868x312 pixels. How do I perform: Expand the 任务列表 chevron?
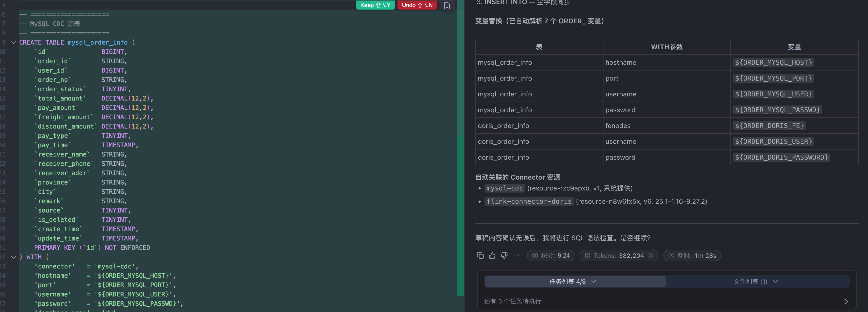pyautogui.click(x=594, y=281)
